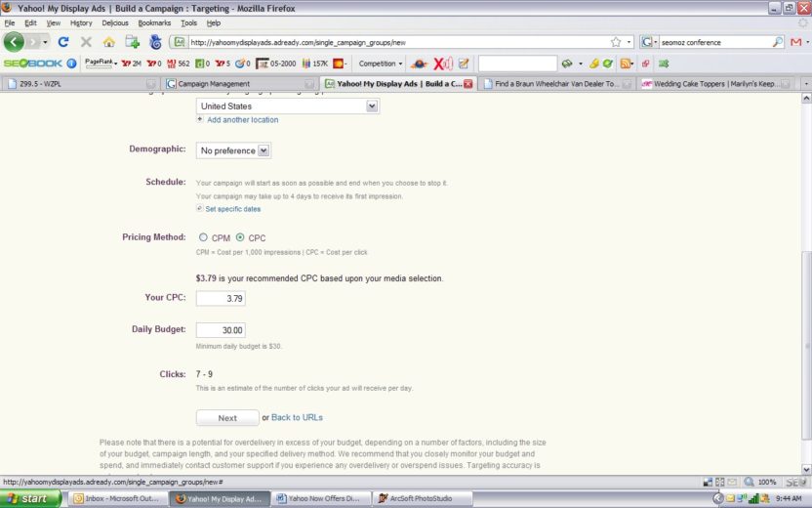Click the browser Back arrow button
Viewport: 812px width, 508px height.
point(14,42)
